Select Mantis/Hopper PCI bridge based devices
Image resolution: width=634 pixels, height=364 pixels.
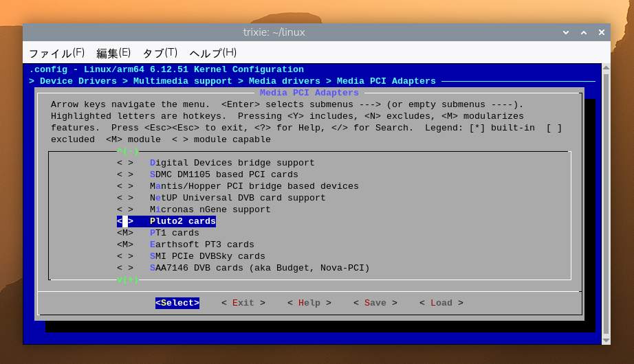(x=254, y=186)
